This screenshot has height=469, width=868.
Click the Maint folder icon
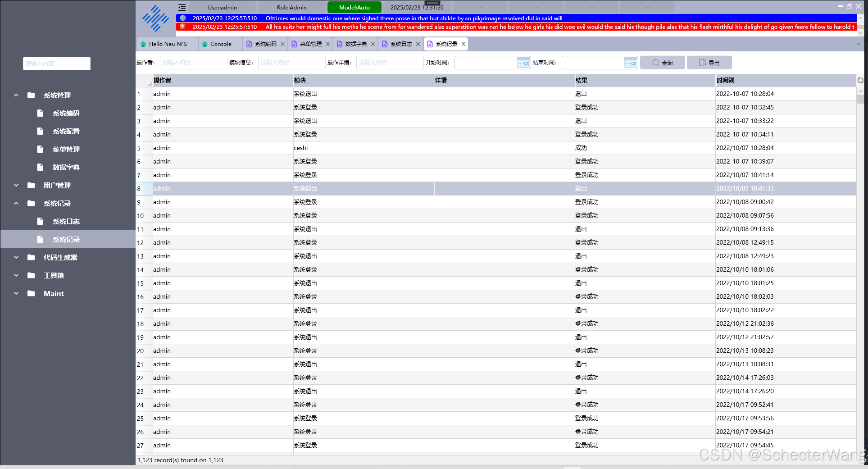[x=31, y=293]
